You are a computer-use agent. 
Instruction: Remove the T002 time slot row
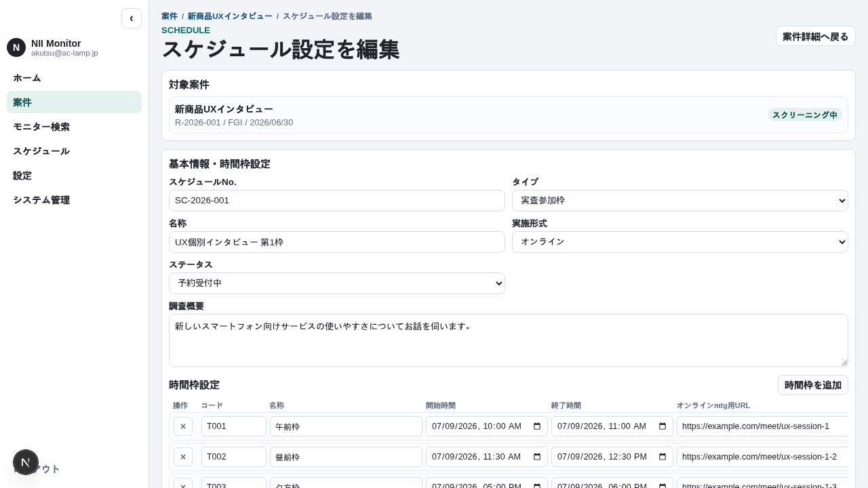[183, 457]
